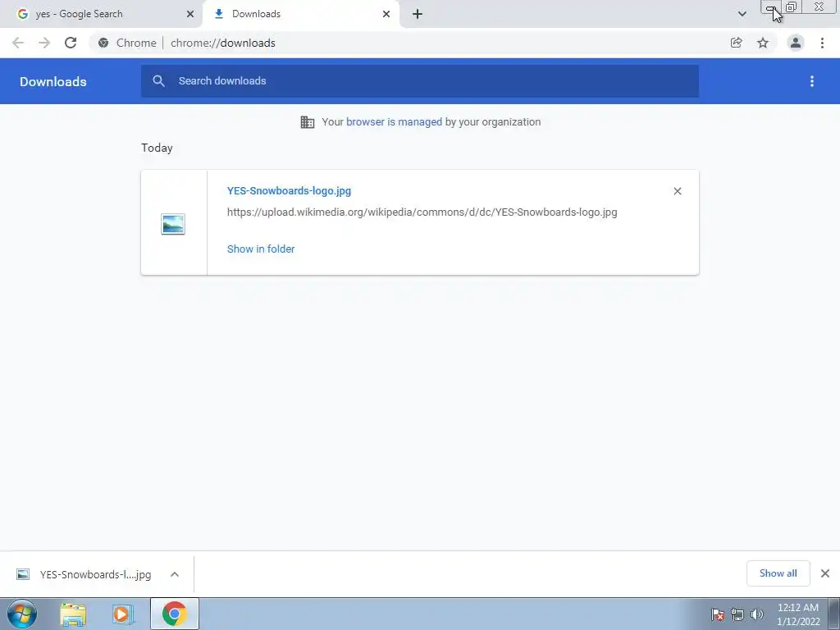Click the network tray icon

click(x=737, y=614)
